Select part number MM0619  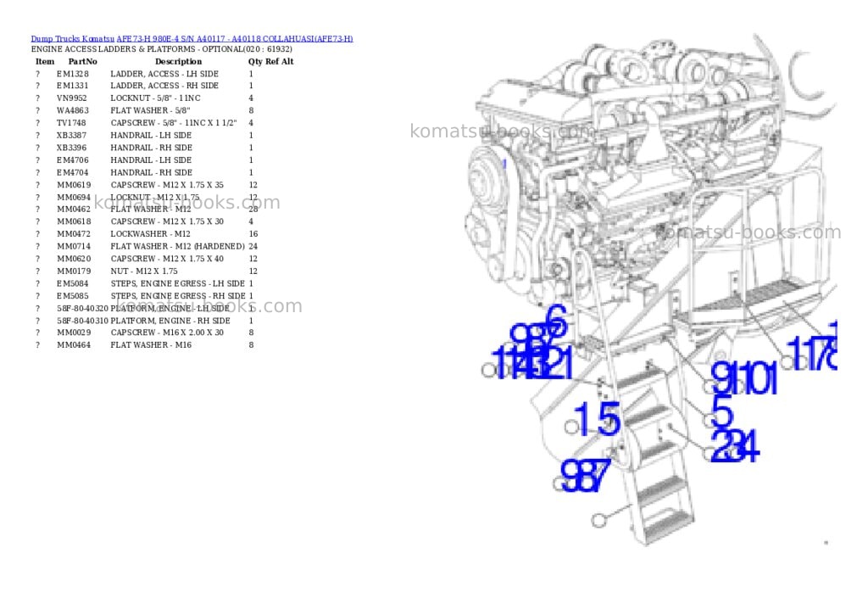[74, 185]
